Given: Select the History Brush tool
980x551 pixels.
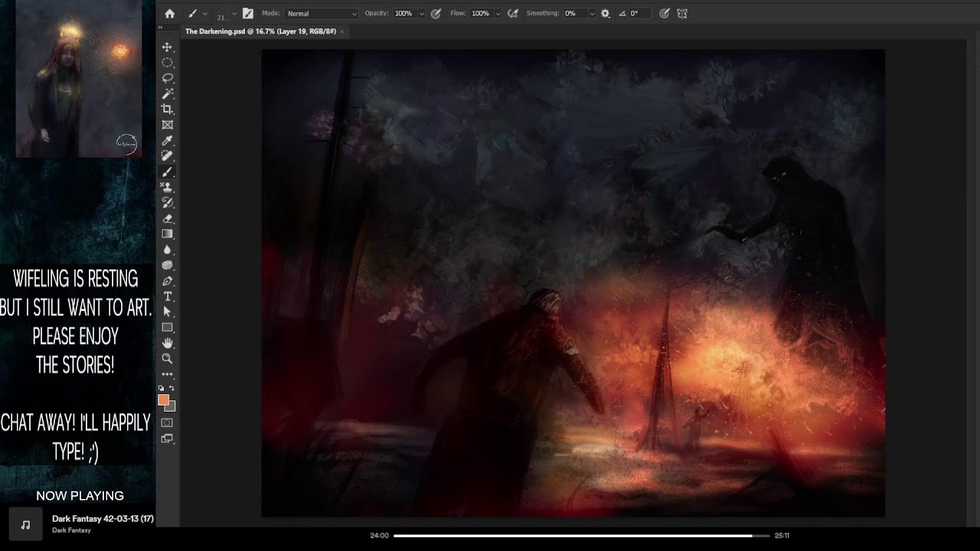Looking at the screenshot, I should [x=167, y=203].
